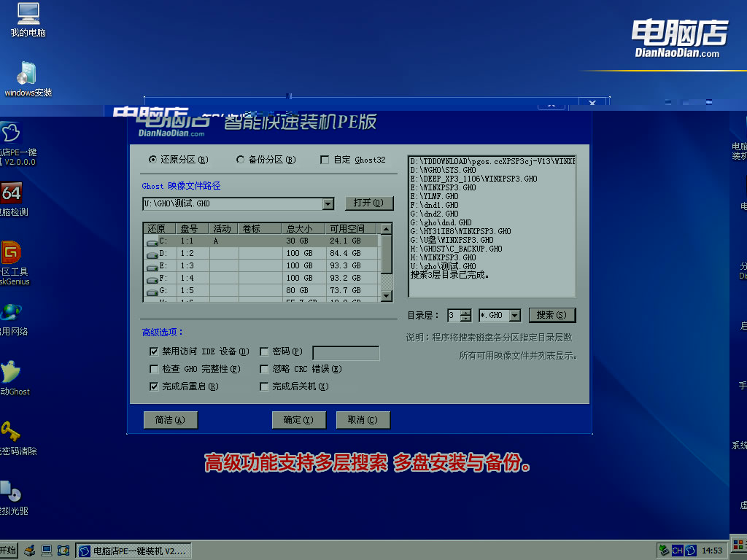The image size is (747, 560).
Task: Click the drive icon of partition E:
Action: click(x=152, y=267)
